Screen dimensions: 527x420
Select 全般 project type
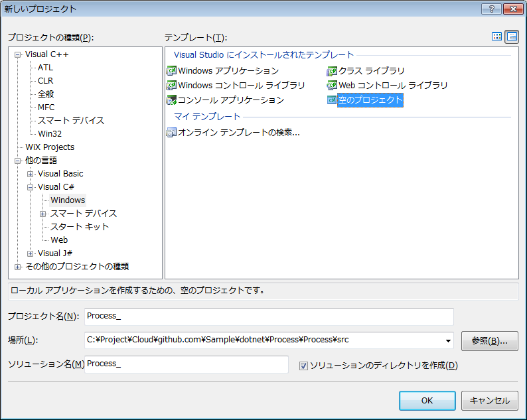(x=46, y=94)
